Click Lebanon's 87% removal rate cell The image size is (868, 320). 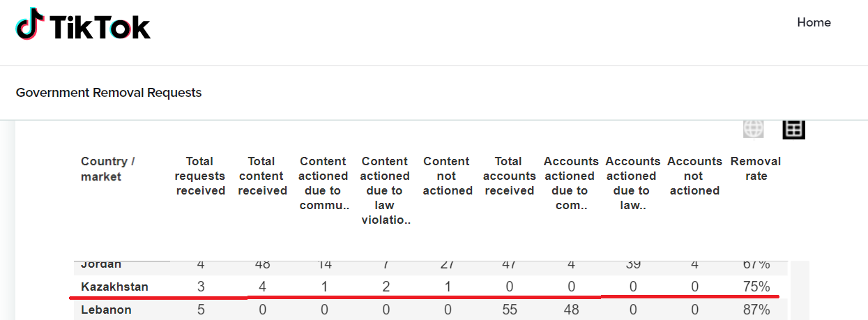[x=756, y=310]
